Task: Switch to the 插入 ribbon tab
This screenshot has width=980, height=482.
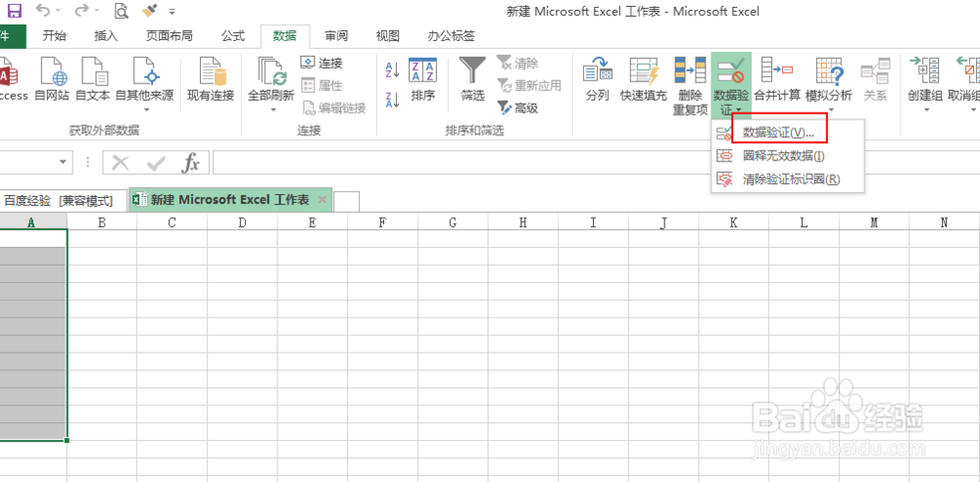Action: coord(106,36)
